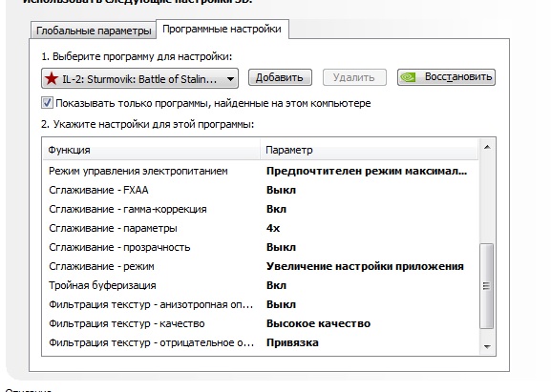Click the red star program icon
This screenshot has height=392, width=551.
[52, 78]
